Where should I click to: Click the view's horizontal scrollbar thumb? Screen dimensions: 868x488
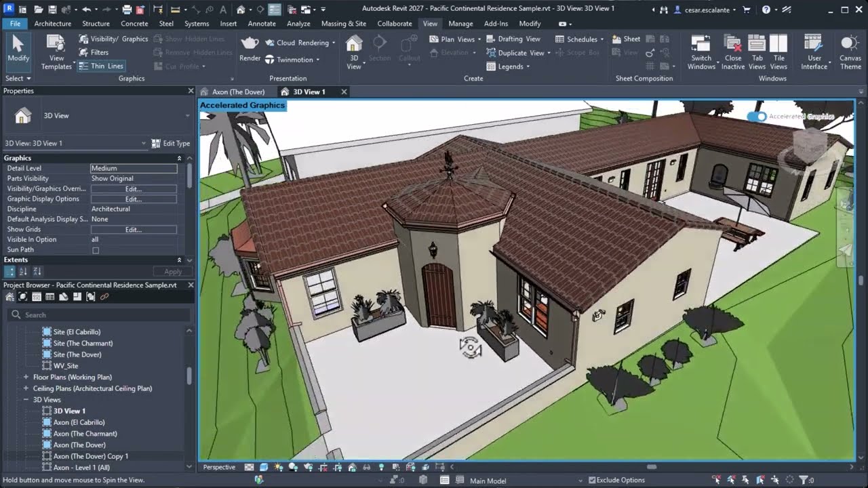(x=652, y=467)
